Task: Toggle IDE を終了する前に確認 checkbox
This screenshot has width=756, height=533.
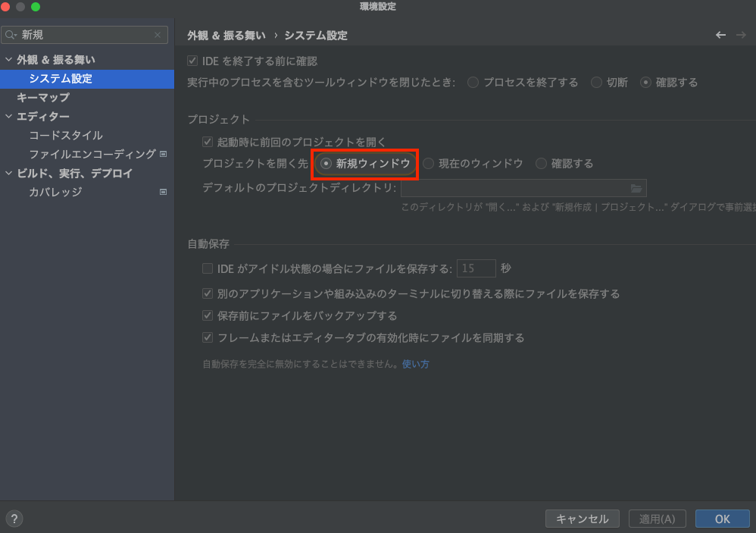Action: (192, 61)
